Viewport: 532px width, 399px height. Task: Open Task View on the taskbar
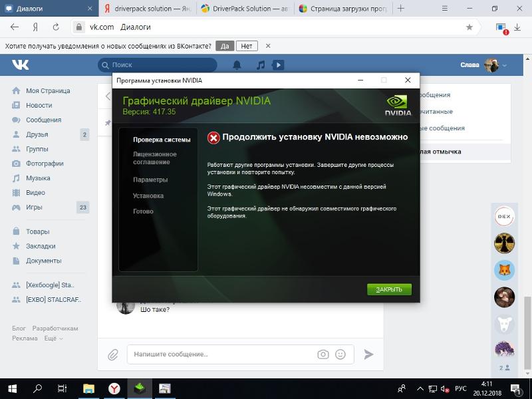tap(63, 389)
